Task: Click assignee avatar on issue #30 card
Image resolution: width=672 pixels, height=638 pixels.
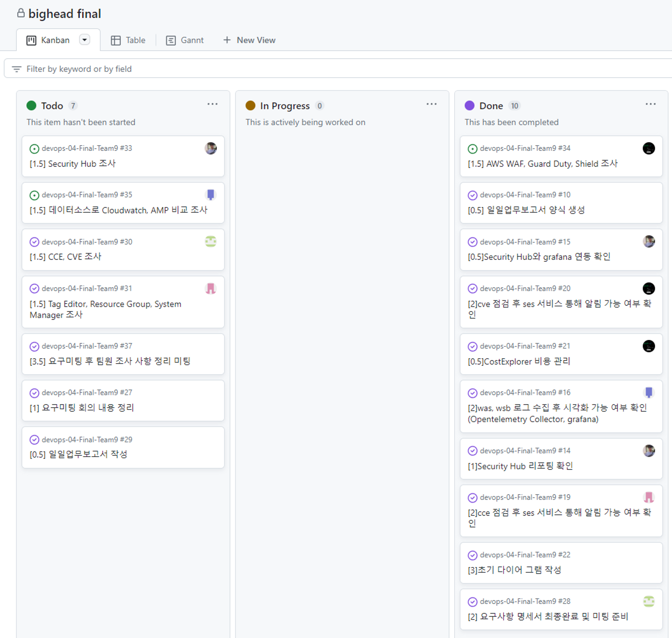Action: tap(210, 241)
